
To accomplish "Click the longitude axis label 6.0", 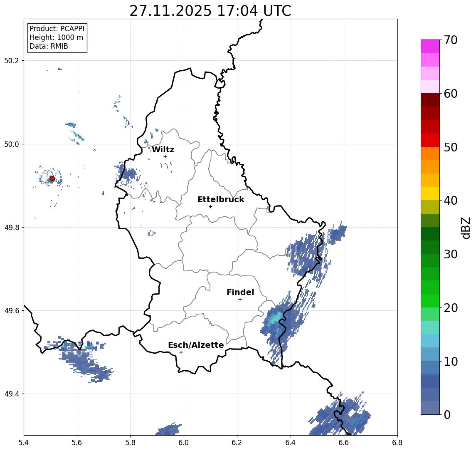I will [x=184, y=443].
